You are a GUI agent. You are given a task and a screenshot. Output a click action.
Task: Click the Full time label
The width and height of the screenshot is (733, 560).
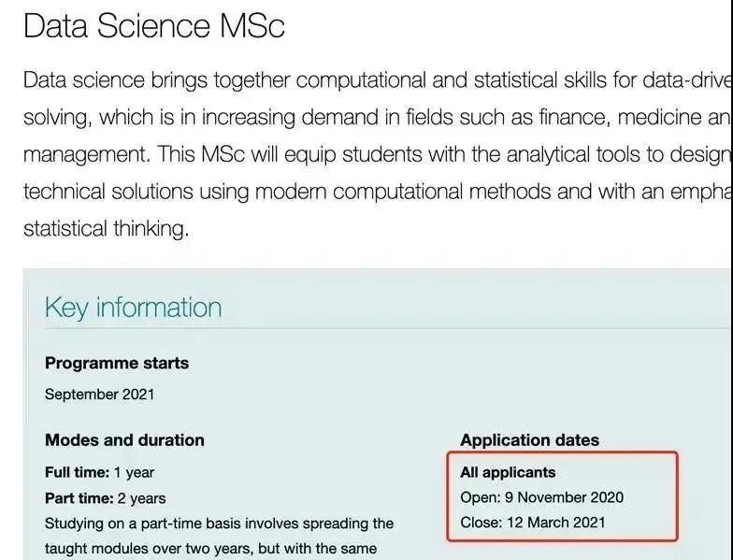[x=77, y=472]
